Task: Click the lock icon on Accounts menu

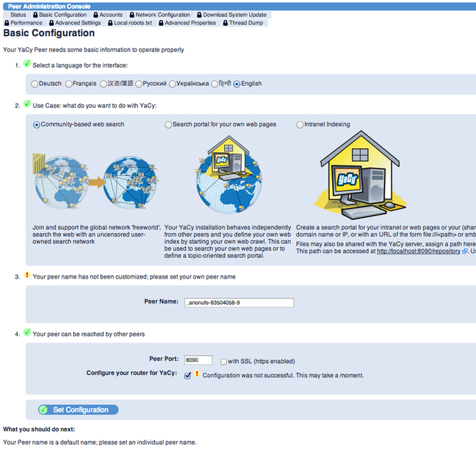Action: 96,15
